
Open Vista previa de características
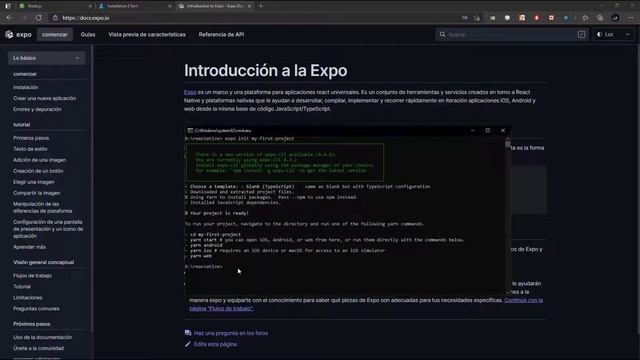point(147,35)
